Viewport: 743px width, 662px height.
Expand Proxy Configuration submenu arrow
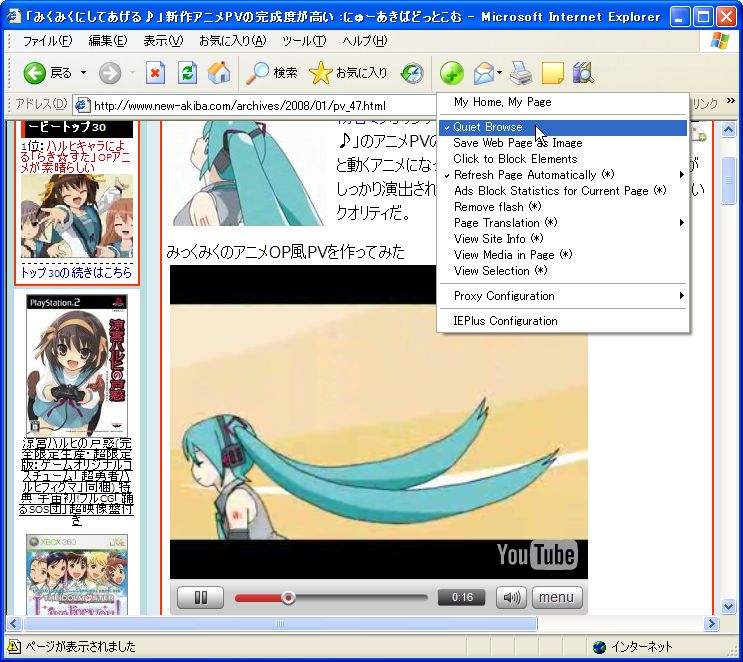click(681, 295)
